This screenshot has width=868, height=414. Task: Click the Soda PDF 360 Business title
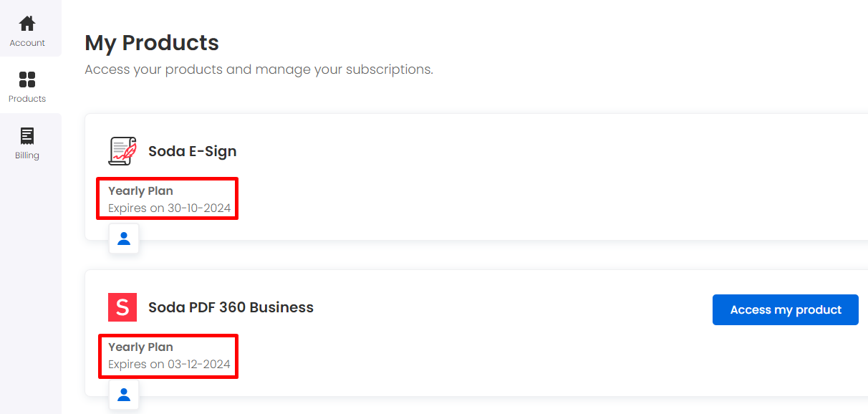pos(231,307)
